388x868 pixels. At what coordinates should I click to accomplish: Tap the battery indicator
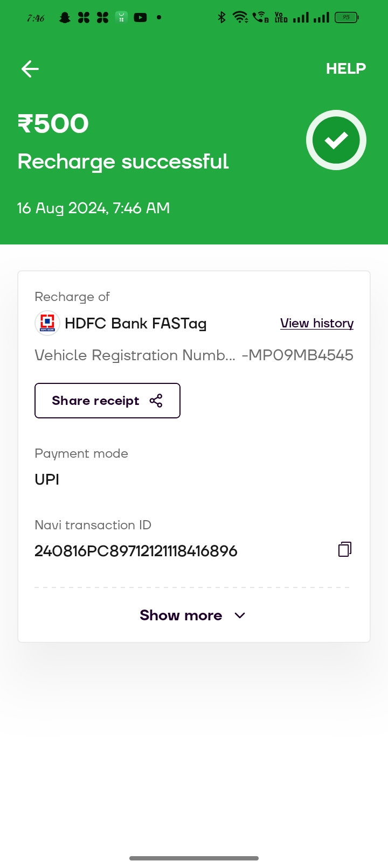pos(346,18)
